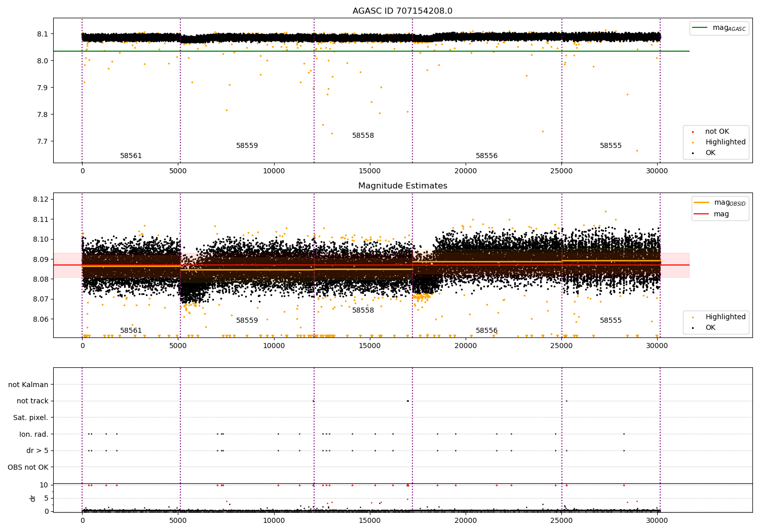The height and width of the screenshot is (532, 760).
Task: Click the y-axis tick label 8.10
Action: [x=41, y=240]
